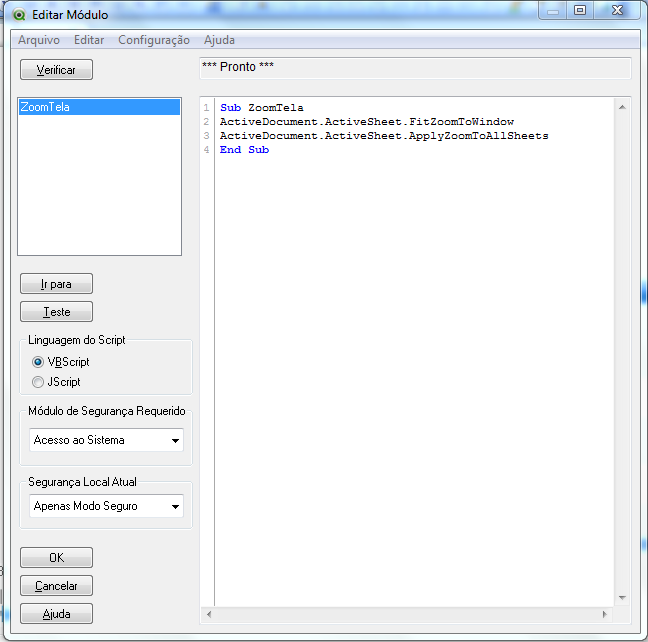Click the code editor scroll up arrow
Image resolution: width=648 pixels, height=642 pixels.
tap(623, 107)
